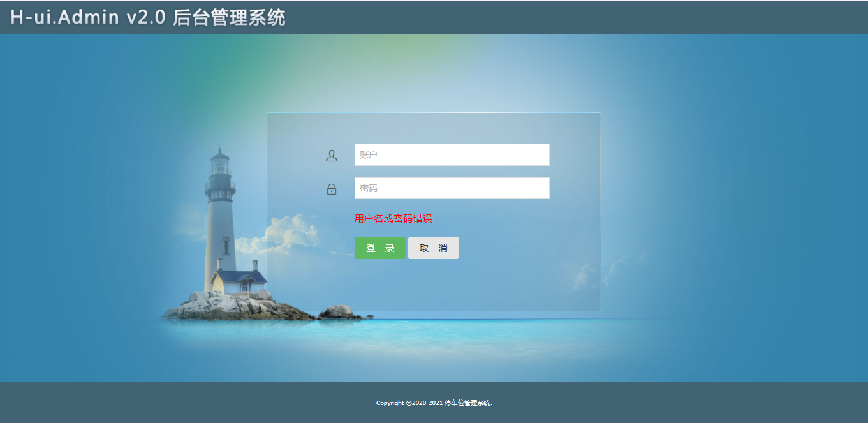Focus the 密码 password input field
The image size is (868, 423).
[x=452, y=188]
